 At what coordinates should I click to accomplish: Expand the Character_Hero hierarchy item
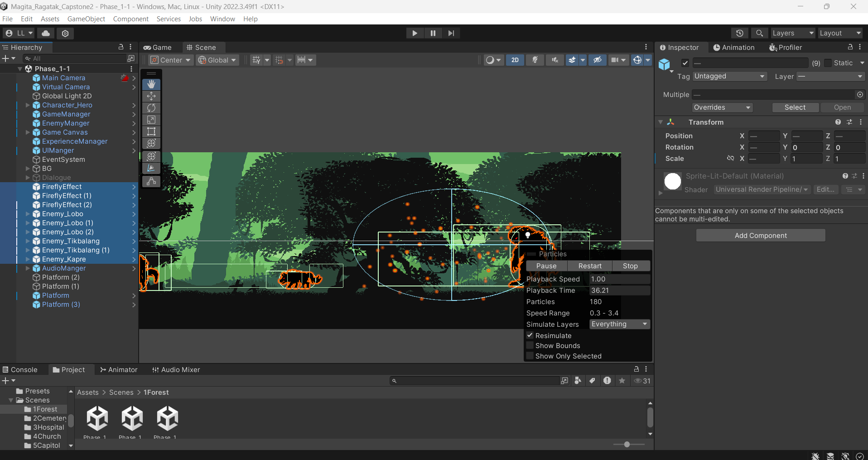(28, 105)
